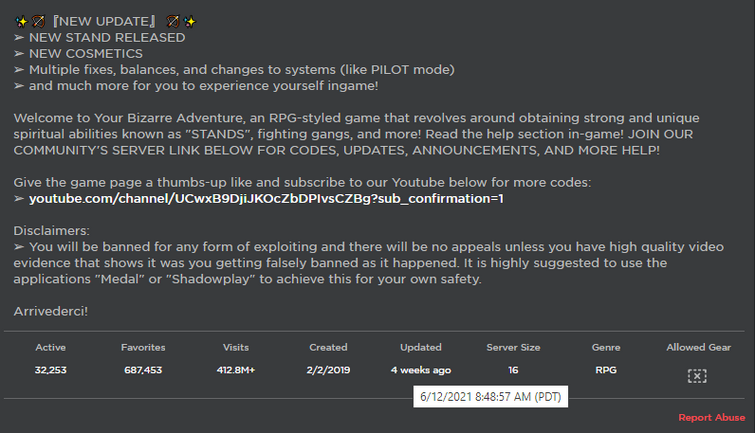Click the Favorites count 687,453
Image resolution: width=755 pixels, height=433 pixels.
(143, 370)
